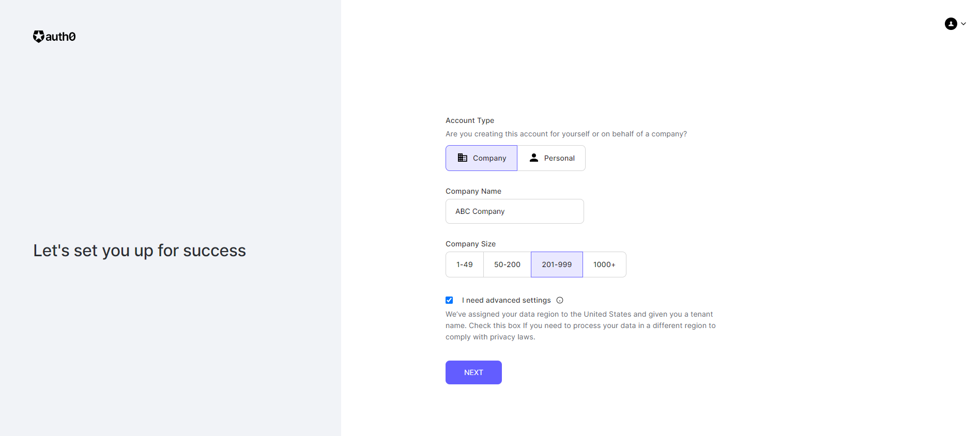This screenshot has height=436, width=980.
Task: Click the Auth0 logo
Action: tap(54, 36)
